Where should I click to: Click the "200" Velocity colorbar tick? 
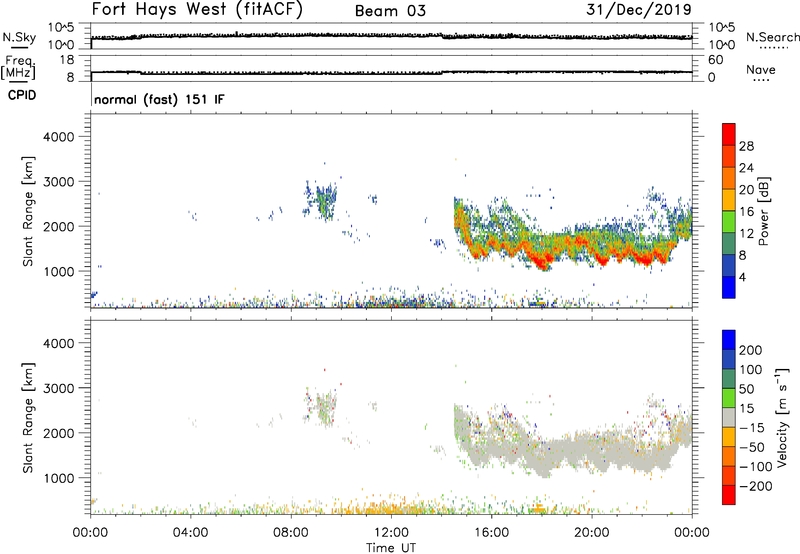coord(751,350)
